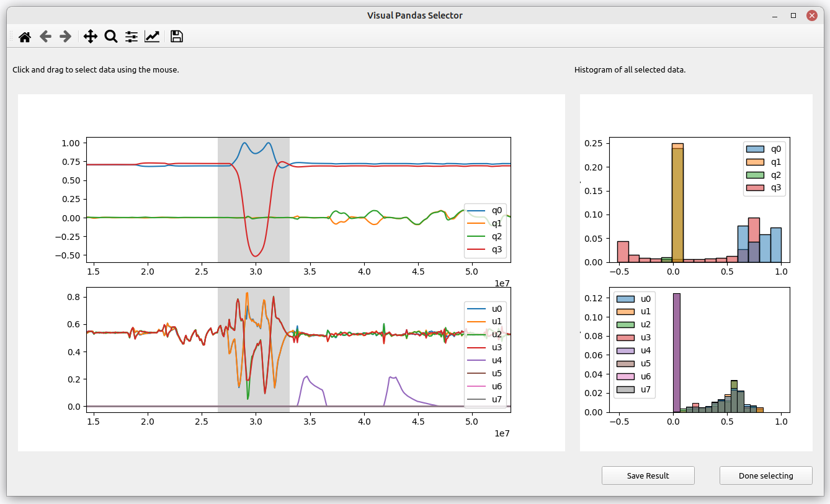Click the q3 entry in top plot legend
Viewport: 830px width, 504px height.
(485, 250)
